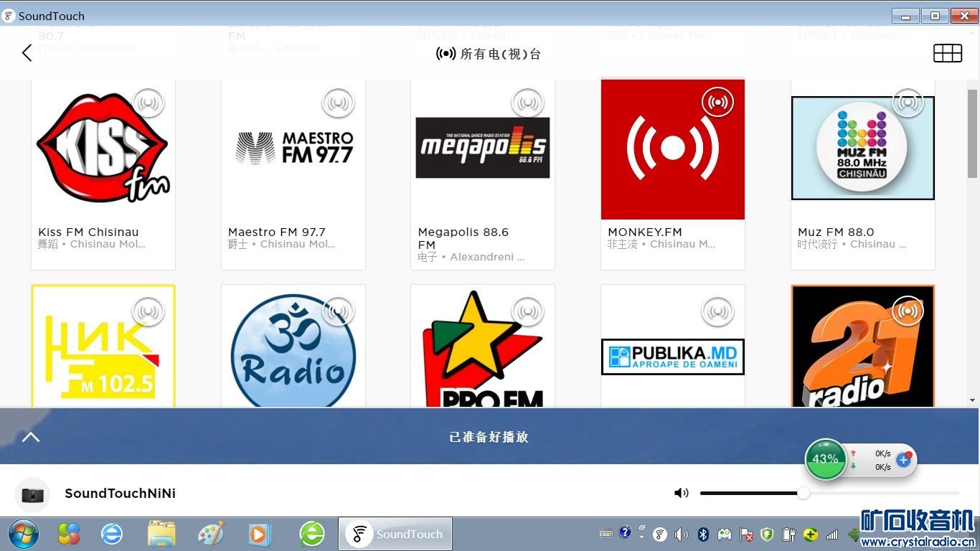Click the network signal bars tray icon
This screenshot has height=551, width=980.
(832, 534)
